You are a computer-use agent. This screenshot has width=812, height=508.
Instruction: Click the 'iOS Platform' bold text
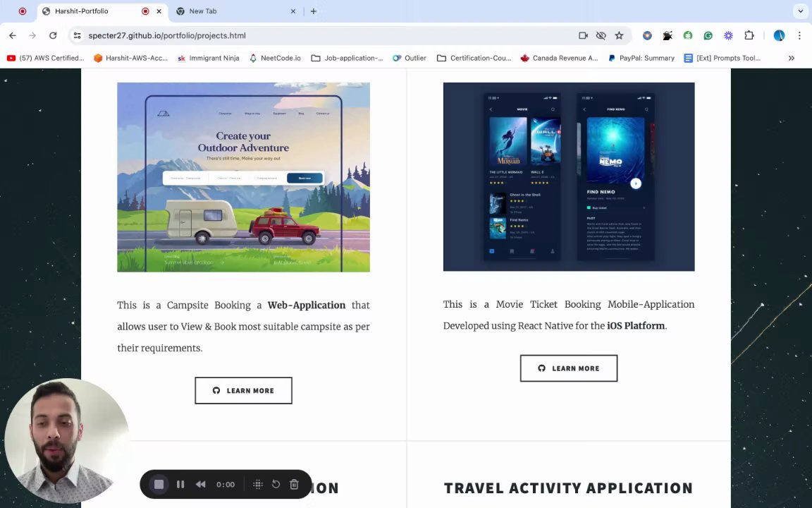(x=636, y=325)
